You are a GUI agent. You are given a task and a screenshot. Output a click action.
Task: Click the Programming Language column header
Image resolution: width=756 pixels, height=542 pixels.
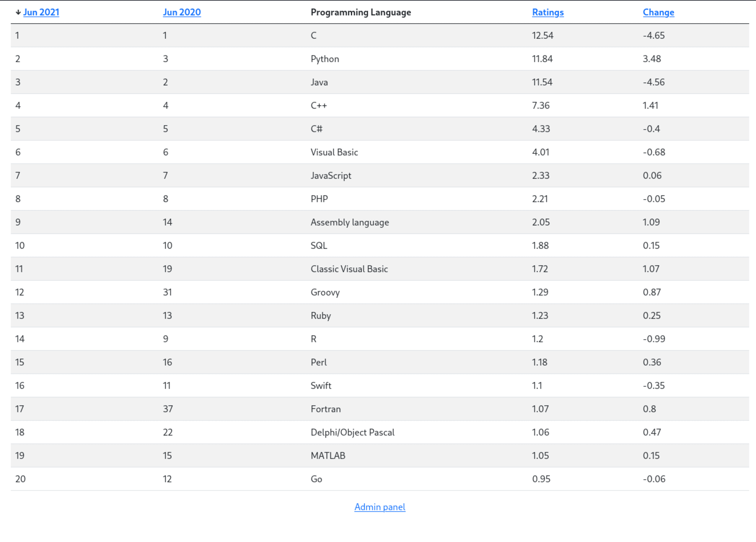pos(361,12)
